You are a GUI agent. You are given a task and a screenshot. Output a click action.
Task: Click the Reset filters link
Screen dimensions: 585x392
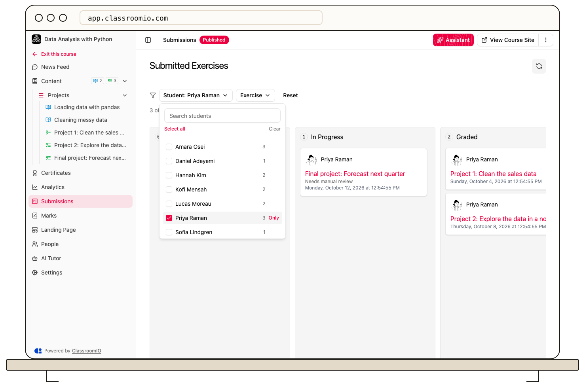[291, 95]
